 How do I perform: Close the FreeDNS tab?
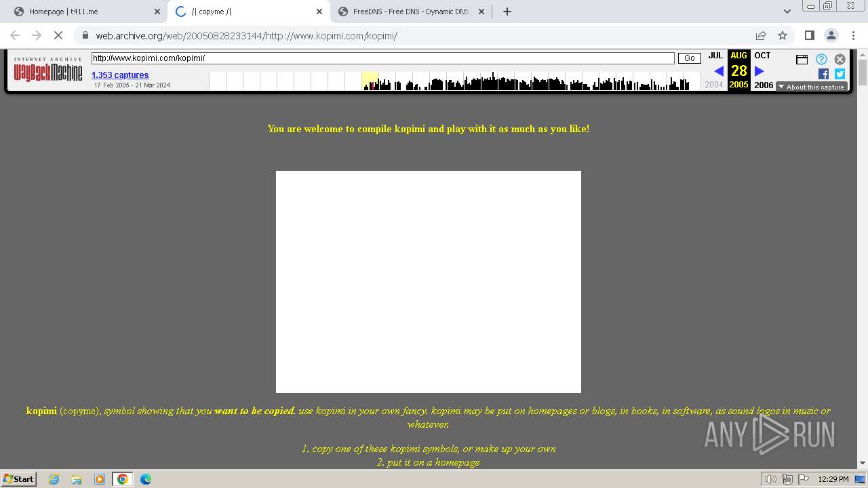click(x=481, y=12)
